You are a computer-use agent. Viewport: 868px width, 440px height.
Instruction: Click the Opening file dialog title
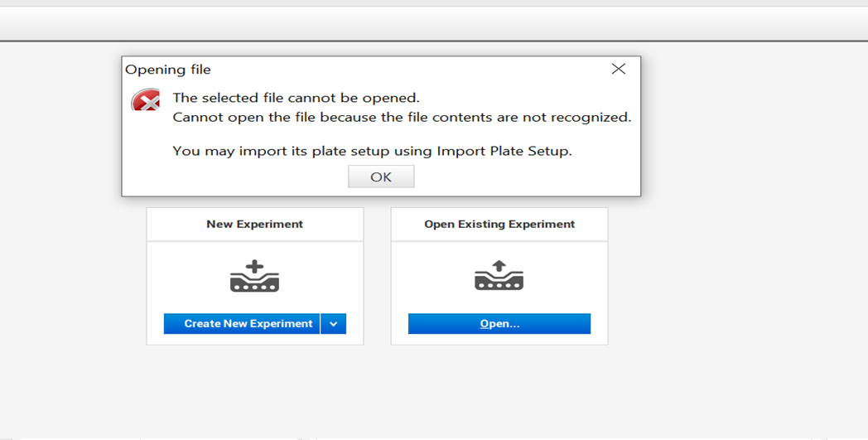(168, 70)
